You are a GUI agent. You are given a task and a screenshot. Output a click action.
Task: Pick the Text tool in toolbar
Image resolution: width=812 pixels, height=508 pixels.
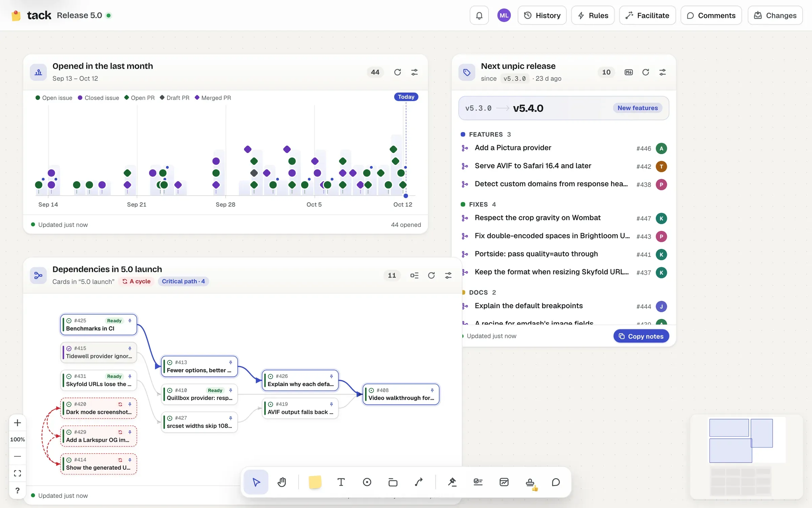point(341,482)
